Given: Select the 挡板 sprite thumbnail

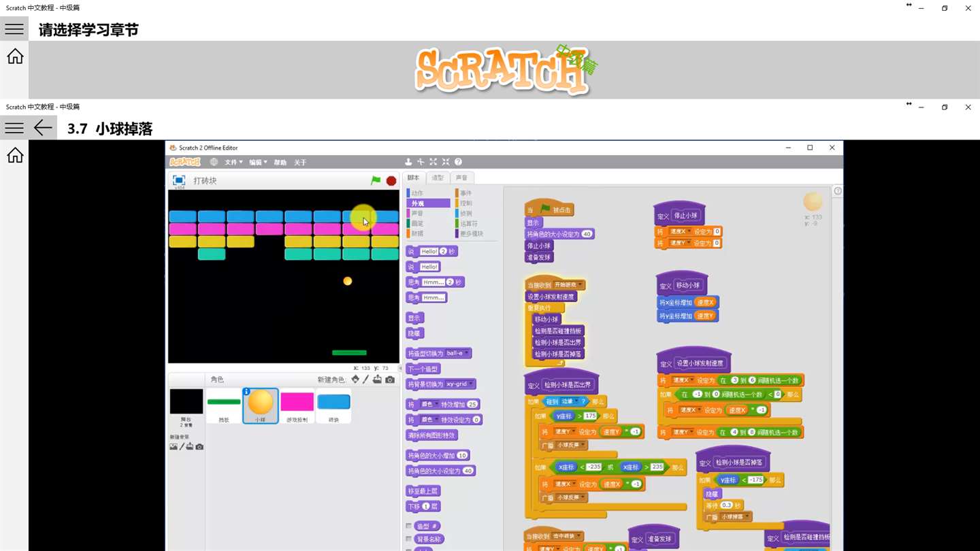Looking at the screenshot, I should coord(224,406).
